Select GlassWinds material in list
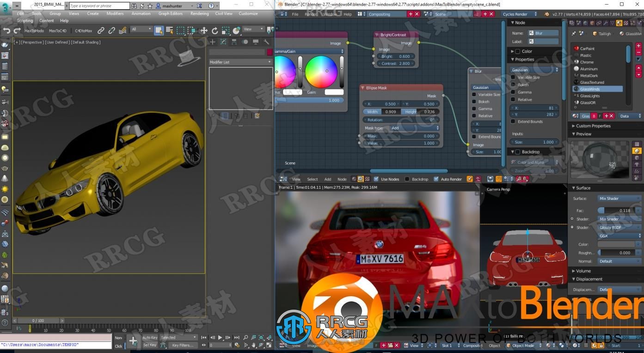The width and height of the screenshot is (644, 353). coord(598,89)
